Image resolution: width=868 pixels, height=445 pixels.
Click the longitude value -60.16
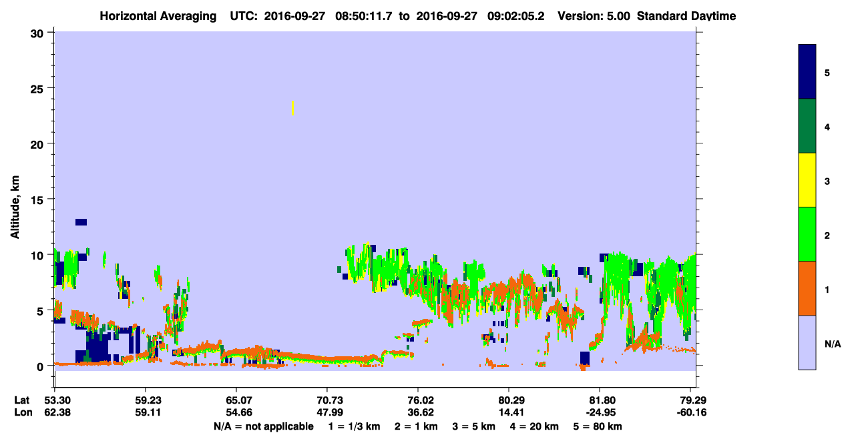(693, 412)
